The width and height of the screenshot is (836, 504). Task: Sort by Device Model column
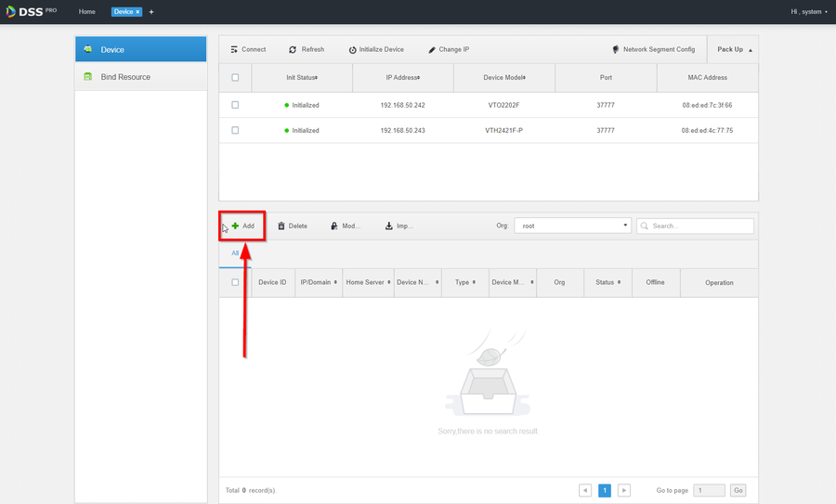click(504, 77)
